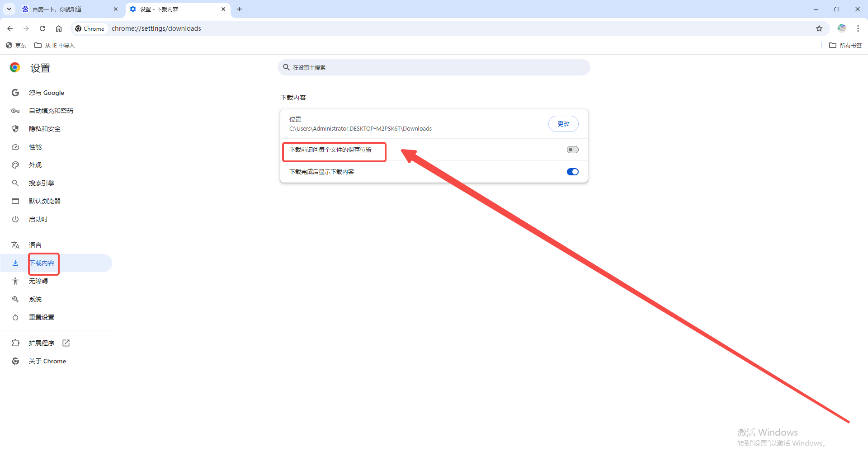Click the magnifier icon in settings search

(x=286, y=67)
